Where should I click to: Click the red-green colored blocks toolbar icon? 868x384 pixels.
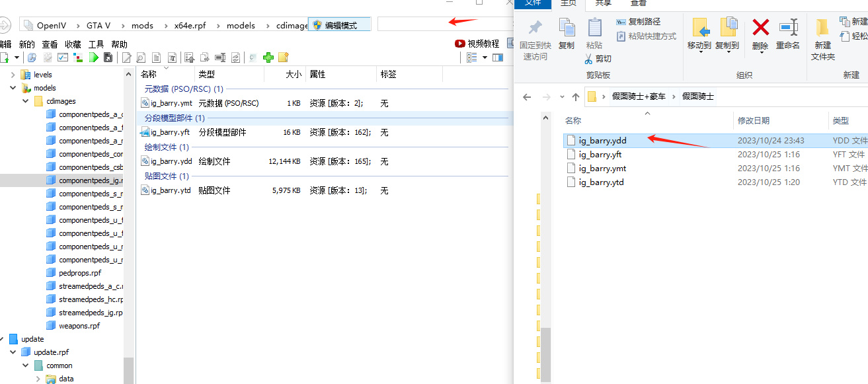point(78,58)
